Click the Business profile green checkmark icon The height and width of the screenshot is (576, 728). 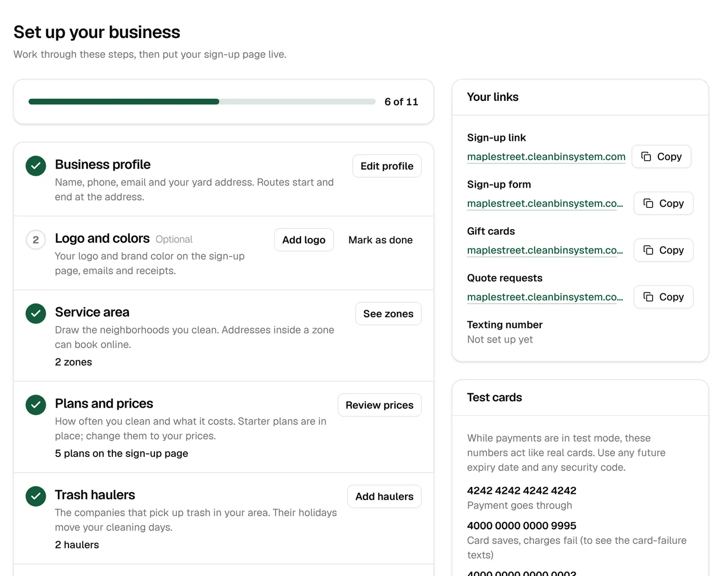(36, 166)
